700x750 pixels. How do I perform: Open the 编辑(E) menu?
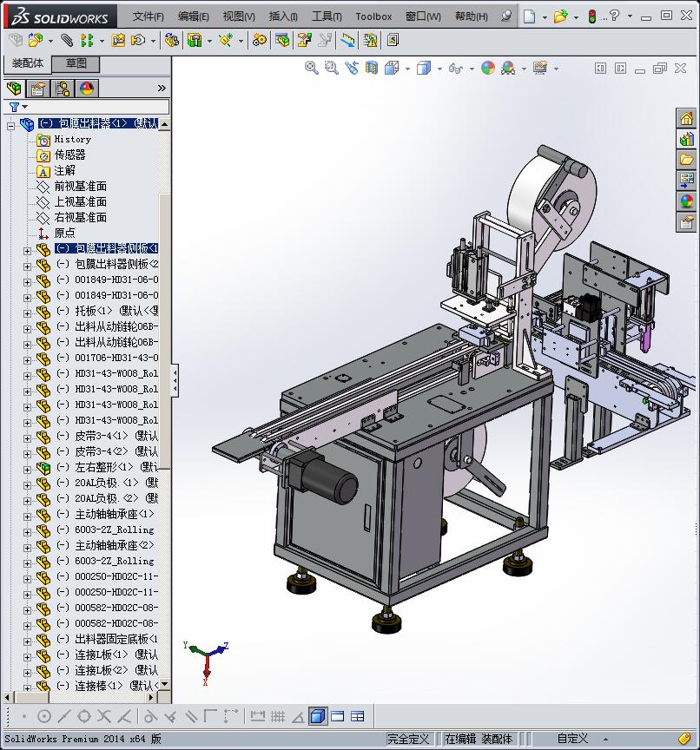click(194, 16)
